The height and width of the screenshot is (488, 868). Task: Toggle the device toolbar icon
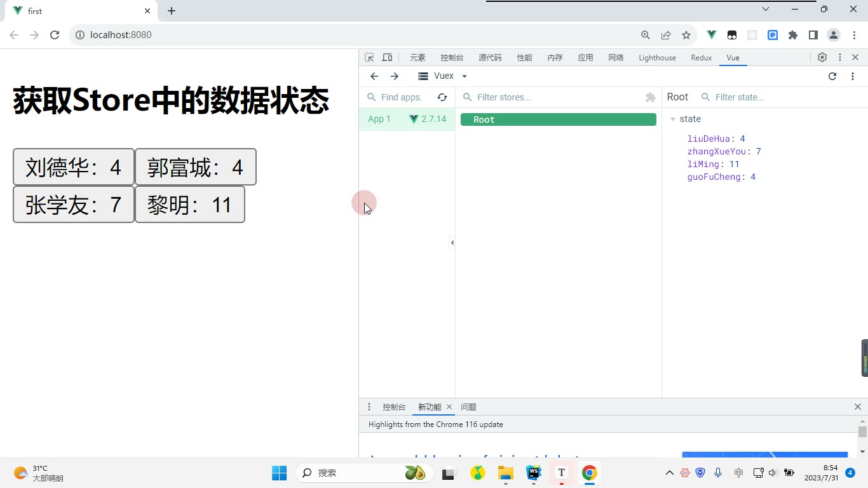[387, 57]
